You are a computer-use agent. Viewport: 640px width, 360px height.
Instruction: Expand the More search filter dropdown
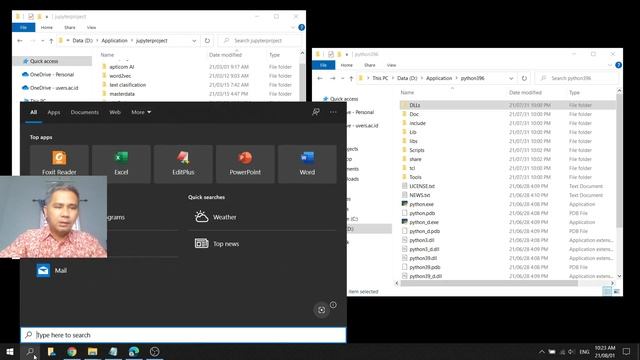(141, 112)
